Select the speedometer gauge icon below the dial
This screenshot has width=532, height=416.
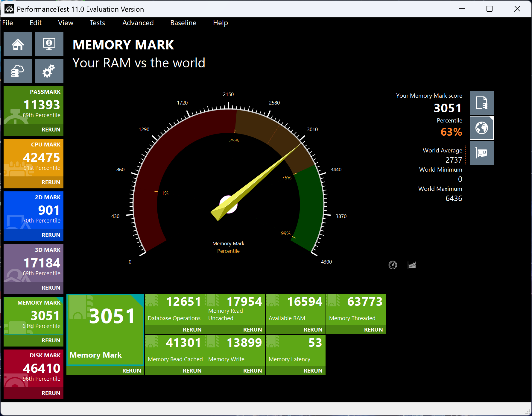[393, 265]
